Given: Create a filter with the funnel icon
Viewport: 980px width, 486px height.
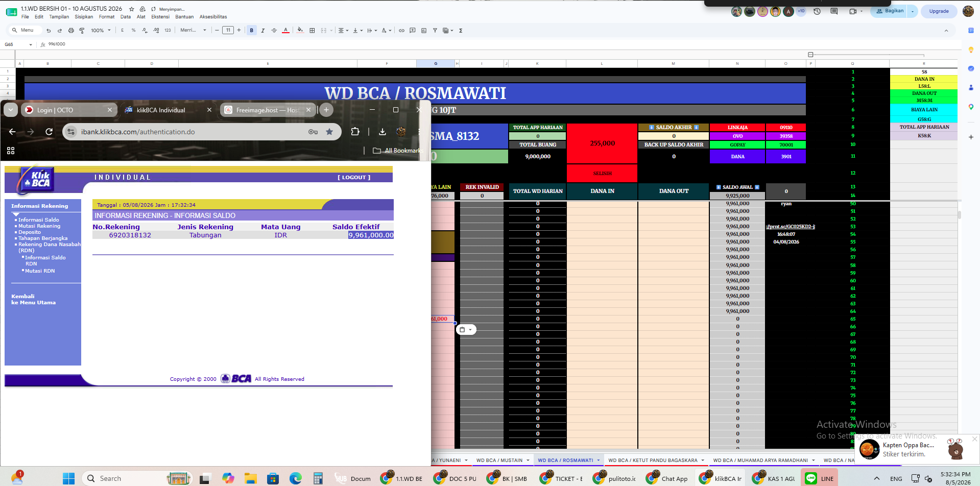Looking at the screenshot, I should coord(435,31).
